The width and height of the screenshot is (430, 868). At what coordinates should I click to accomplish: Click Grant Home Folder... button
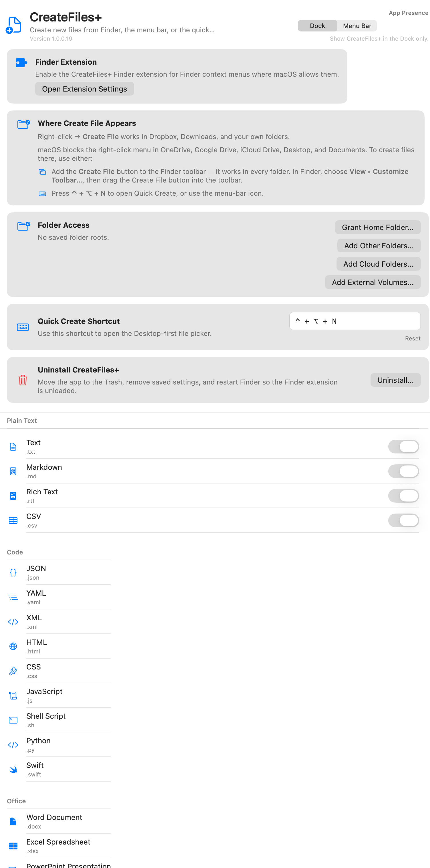click(x=378, y=227)
